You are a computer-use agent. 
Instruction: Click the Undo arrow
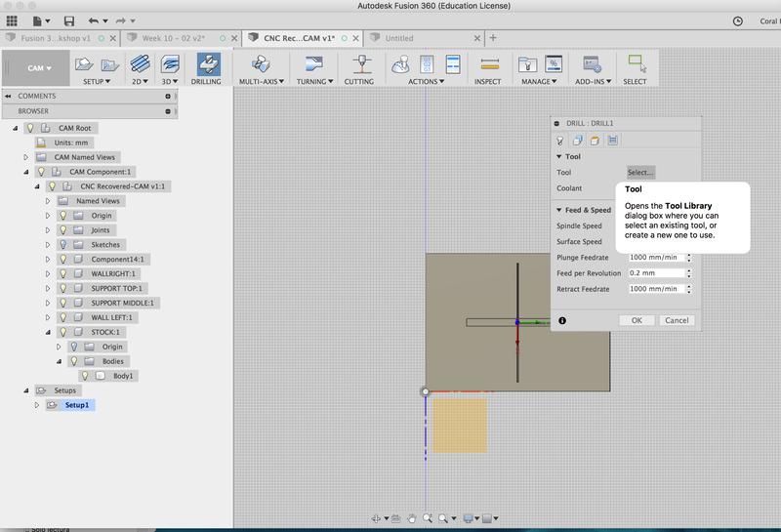[93, 20]
